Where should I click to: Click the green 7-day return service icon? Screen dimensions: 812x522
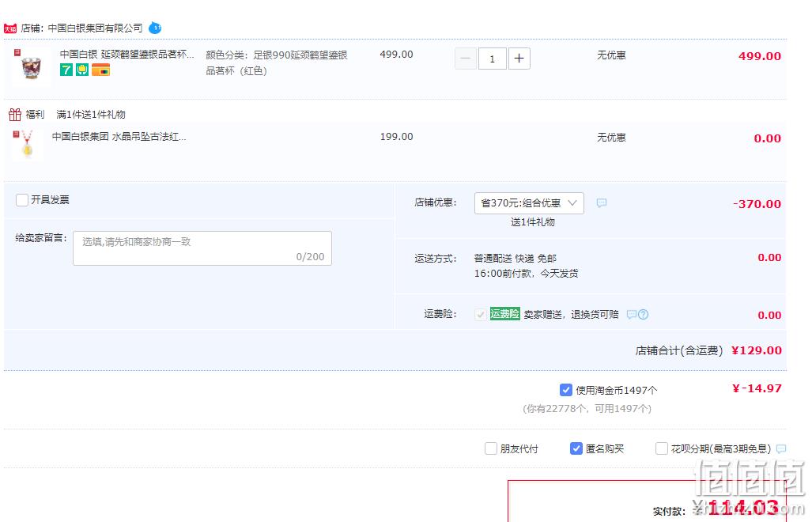click(66, 70)
